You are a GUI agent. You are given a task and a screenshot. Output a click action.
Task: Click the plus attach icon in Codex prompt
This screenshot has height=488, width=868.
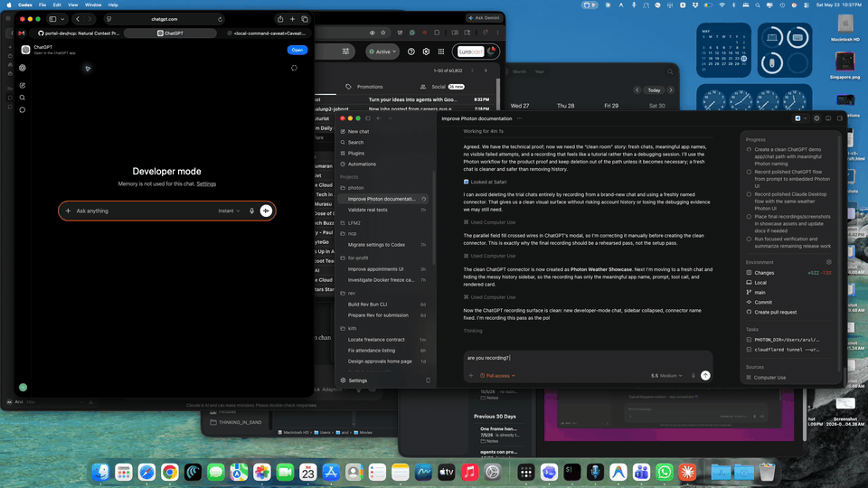click(471, 376)
